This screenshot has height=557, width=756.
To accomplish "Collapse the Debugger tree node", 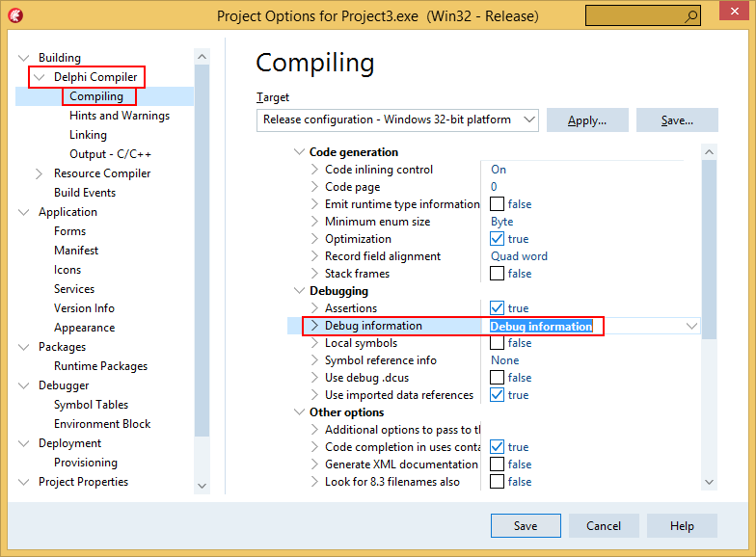I will [23, 385].
